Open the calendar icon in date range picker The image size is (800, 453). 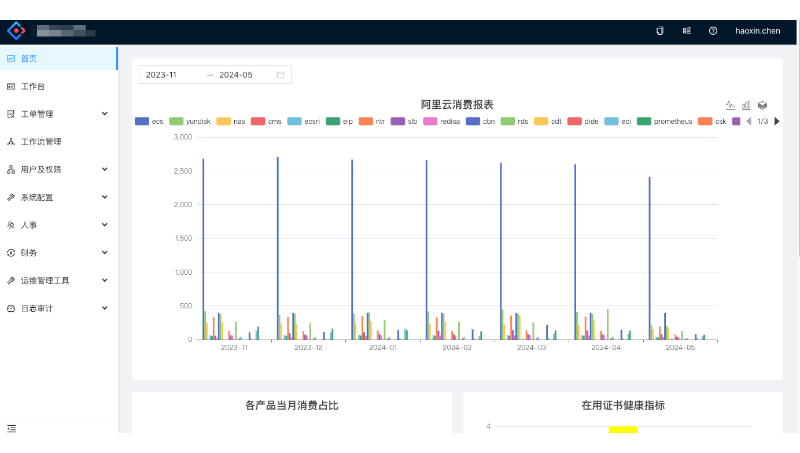pos(280,75)
